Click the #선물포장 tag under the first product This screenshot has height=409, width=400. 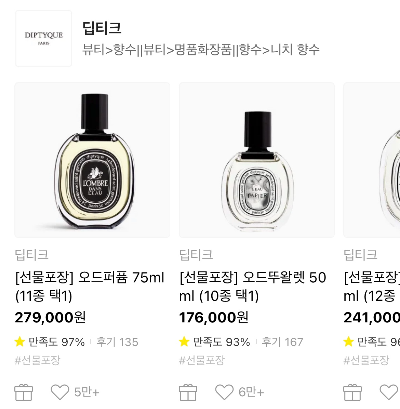point(37,360)
